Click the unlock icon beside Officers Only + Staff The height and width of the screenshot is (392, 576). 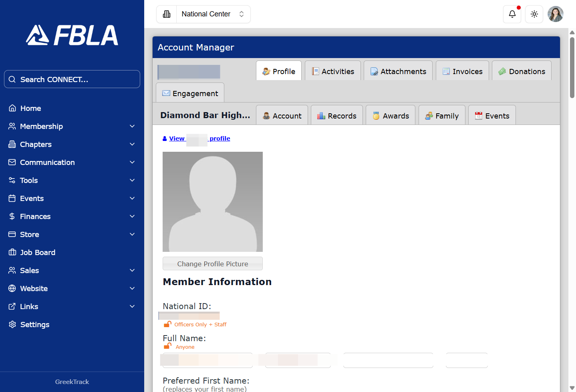point(168,324)
